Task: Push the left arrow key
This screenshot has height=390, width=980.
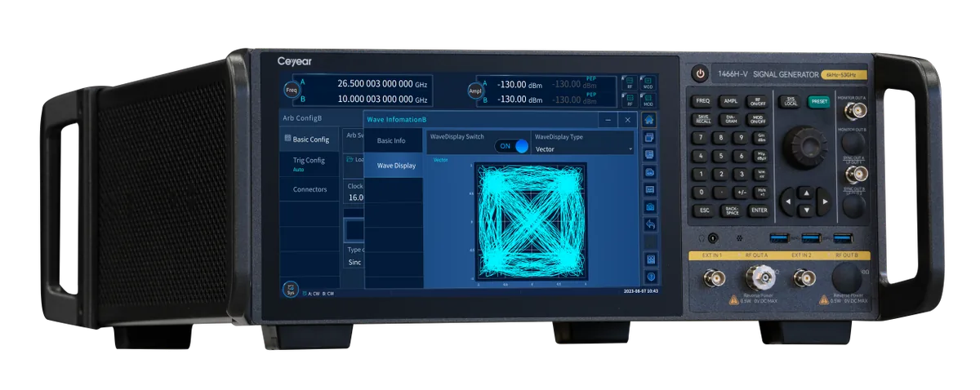Action: (x=788, y=202)
